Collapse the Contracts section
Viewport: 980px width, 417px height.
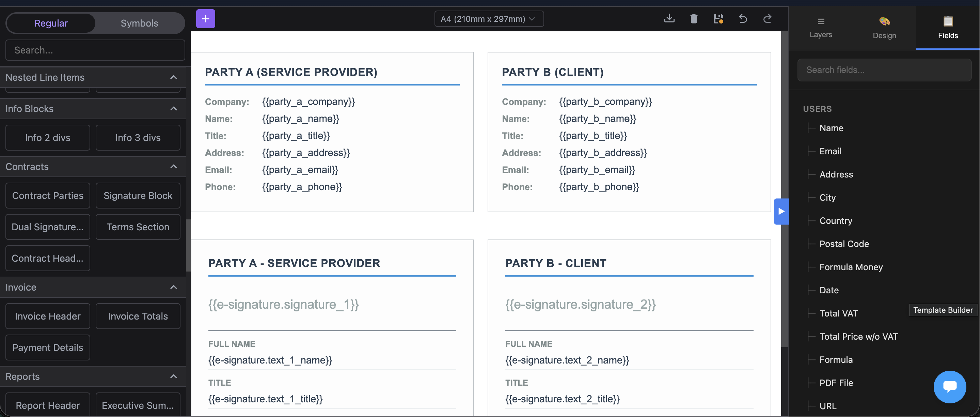click(173, 167)
